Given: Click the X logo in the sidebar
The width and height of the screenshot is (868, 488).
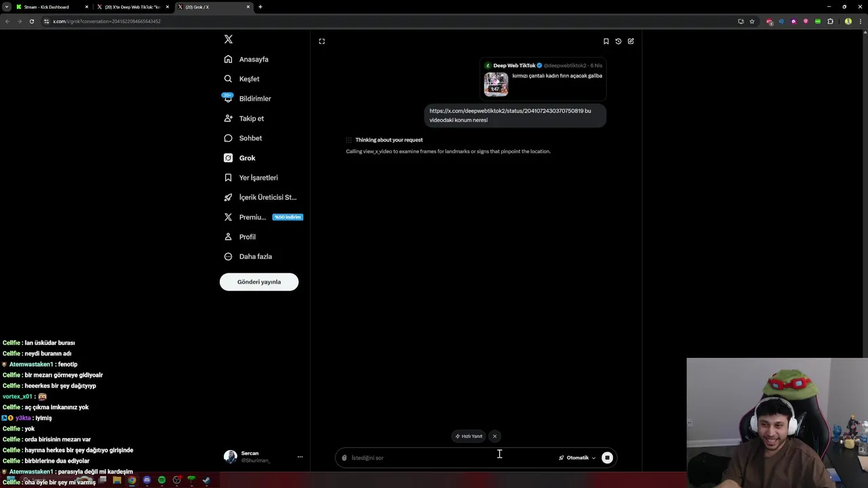Looking at the screenshot, I should pyautogui.click(x=229, y=39).
